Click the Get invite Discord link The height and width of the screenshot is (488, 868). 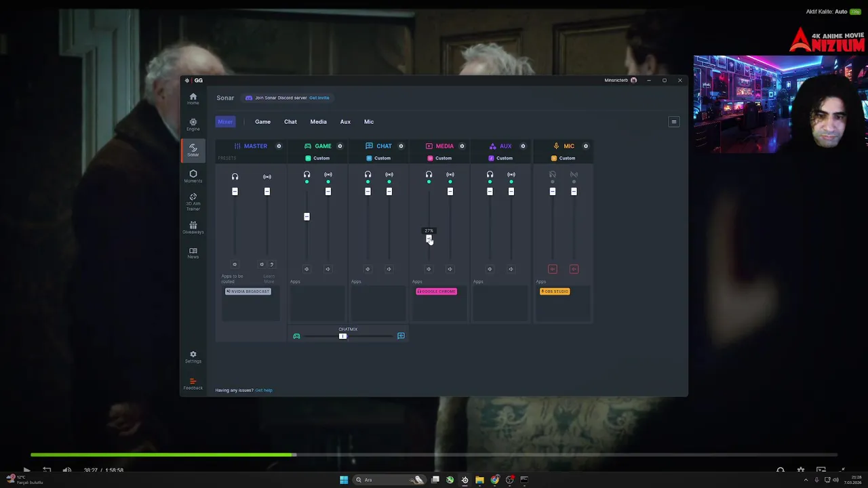pos(319,98)
